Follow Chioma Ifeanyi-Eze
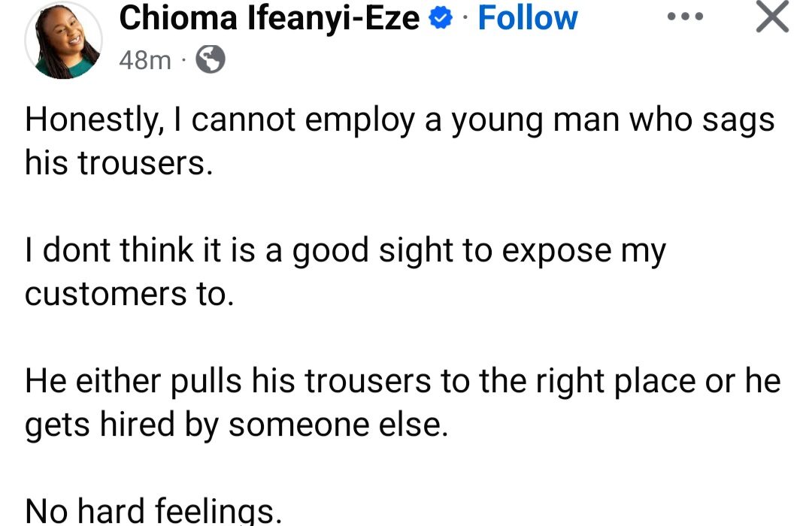The image size is (812, 526). 527,18
